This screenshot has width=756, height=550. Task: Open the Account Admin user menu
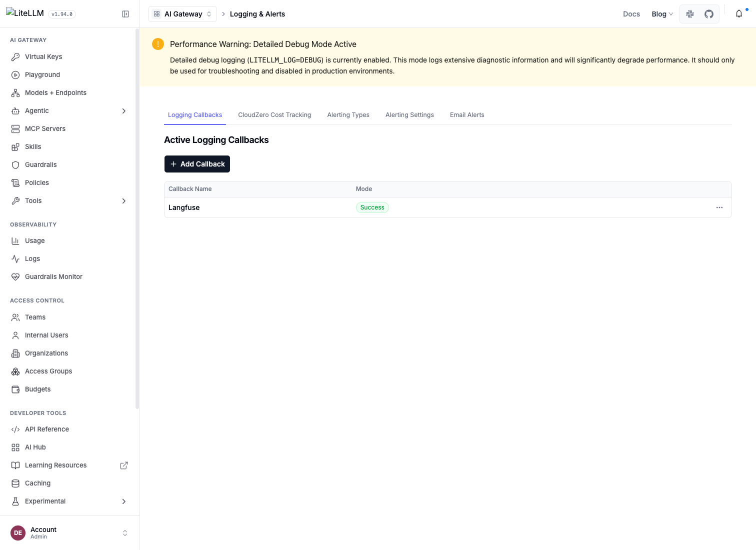pos(69,533)
